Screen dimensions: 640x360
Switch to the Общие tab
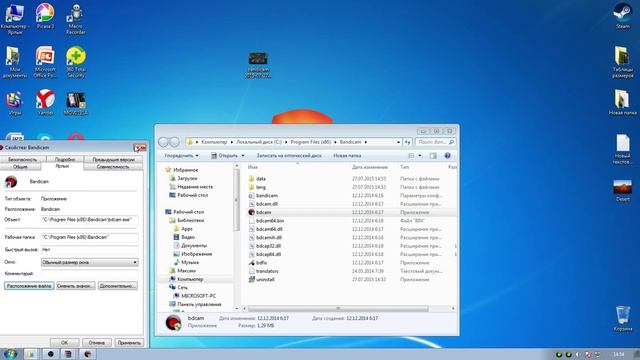(x=20, y=167)
